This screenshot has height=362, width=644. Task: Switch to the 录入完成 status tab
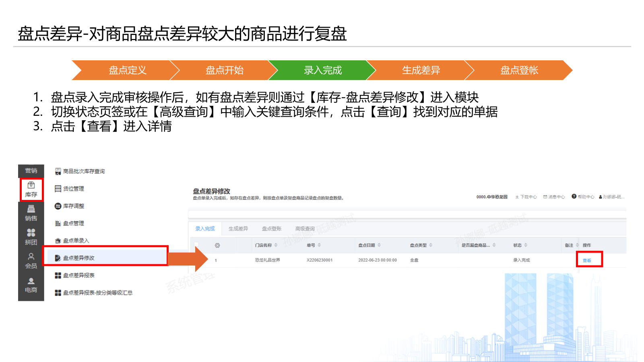tap(205, 229)
